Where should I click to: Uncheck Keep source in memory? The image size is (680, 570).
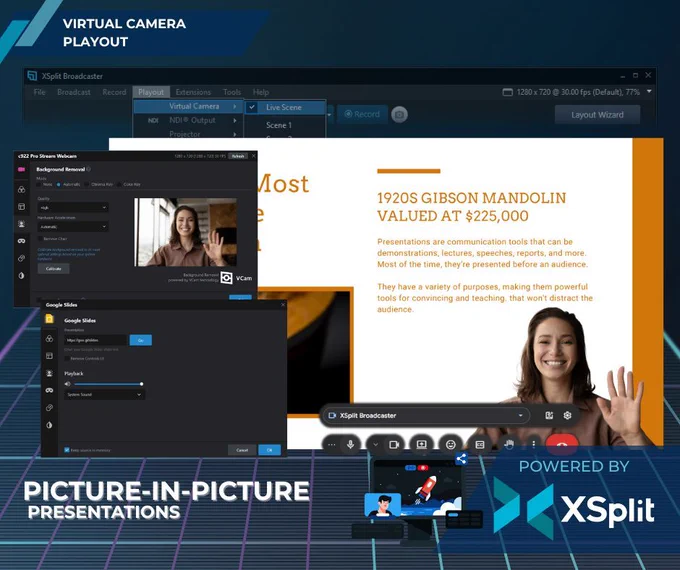[67, 450]
